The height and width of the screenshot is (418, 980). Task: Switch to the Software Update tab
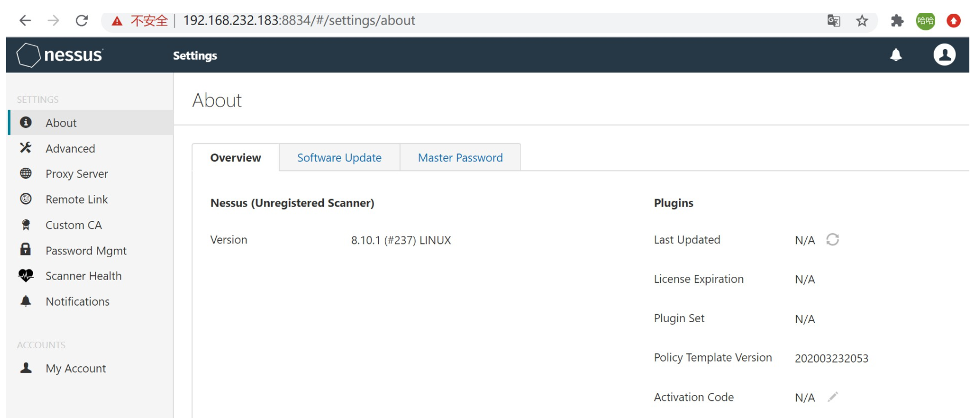click(339, 158)
